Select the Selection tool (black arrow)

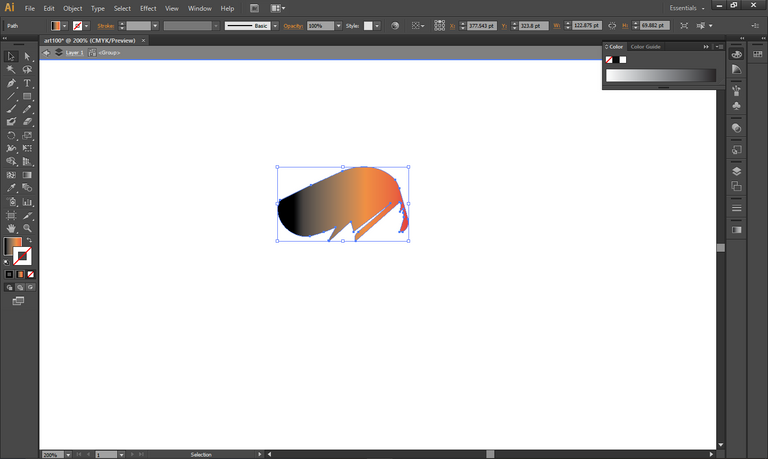click(x=11, y=56)
